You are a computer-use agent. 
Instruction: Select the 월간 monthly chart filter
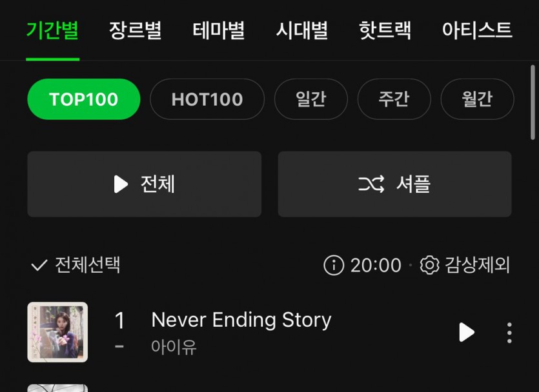click(x=477, y=99)
